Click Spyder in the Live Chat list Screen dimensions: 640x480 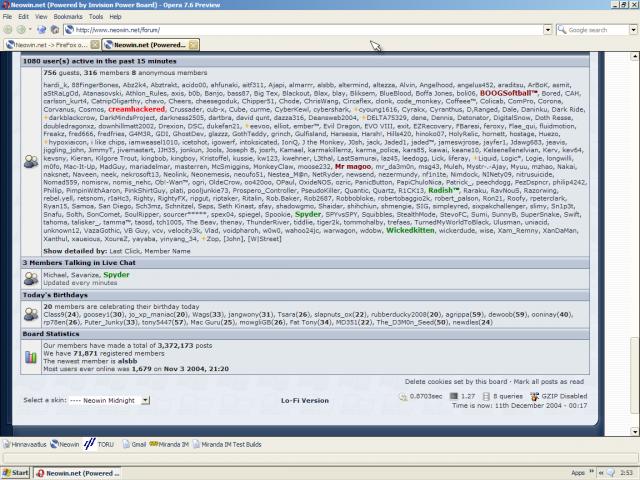click(116, 275)
